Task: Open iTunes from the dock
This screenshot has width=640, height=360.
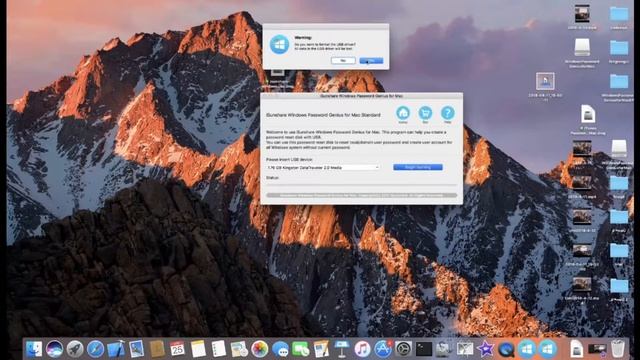Action: pos(362,349)
